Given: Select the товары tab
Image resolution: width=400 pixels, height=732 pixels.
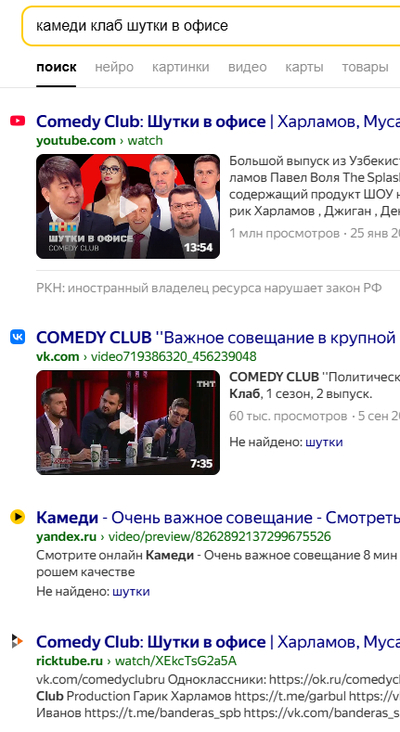Looking at the screenshot, I should click(x=365, y=67).
